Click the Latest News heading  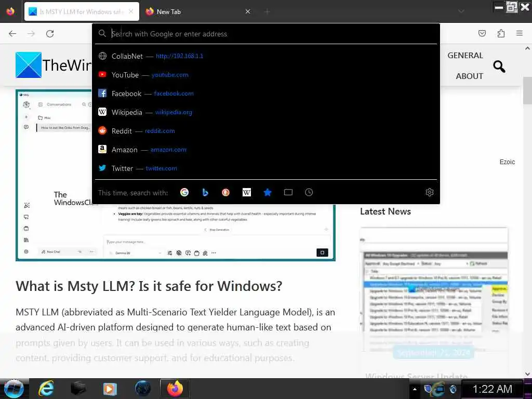point(385,211)
